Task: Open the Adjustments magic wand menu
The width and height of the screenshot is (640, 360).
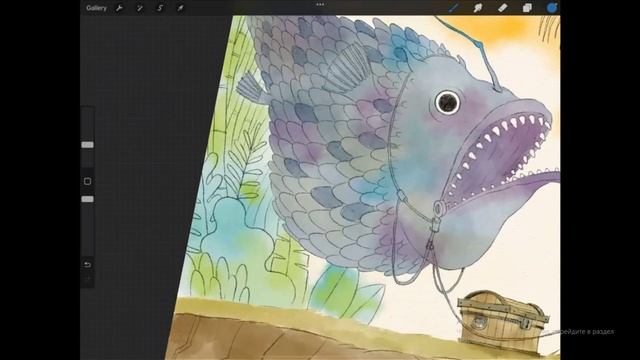Action: pos(140,8)
